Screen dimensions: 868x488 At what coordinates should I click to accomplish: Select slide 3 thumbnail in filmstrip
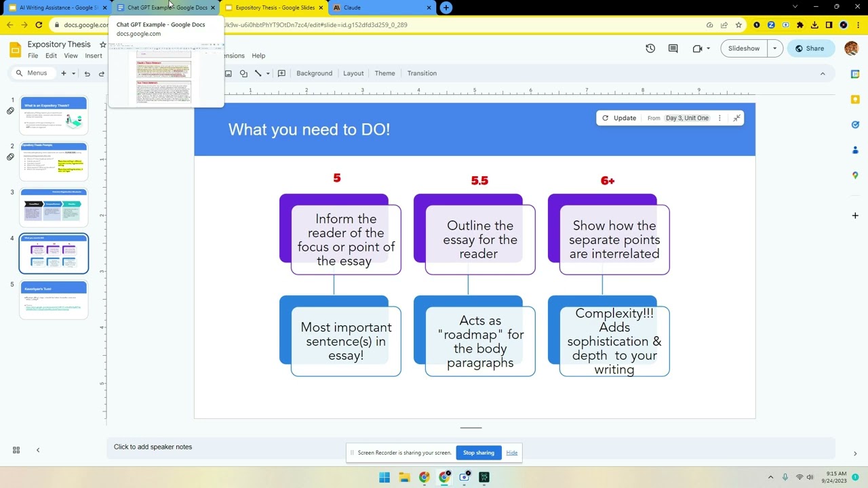coord(54,207)
